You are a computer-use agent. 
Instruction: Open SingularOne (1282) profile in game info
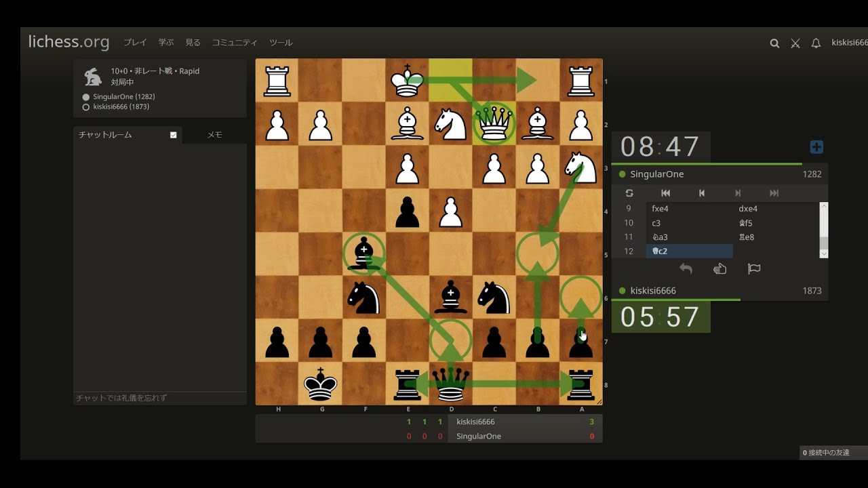pos(124,97)
